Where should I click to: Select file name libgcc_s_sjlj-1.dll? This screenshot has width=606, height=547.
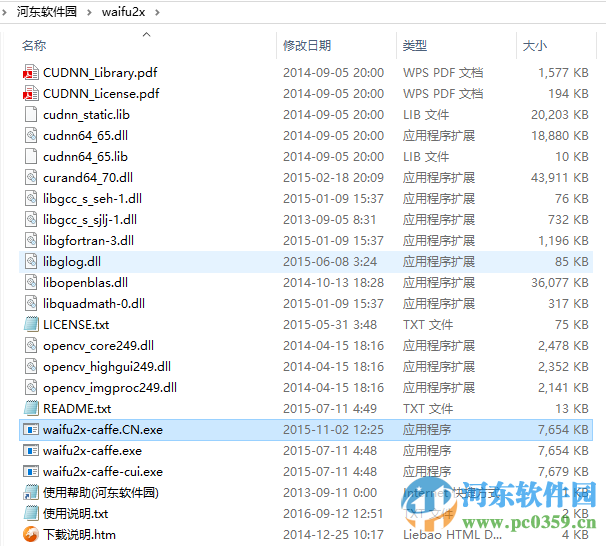pyautogui.click(x=90, y=220)
